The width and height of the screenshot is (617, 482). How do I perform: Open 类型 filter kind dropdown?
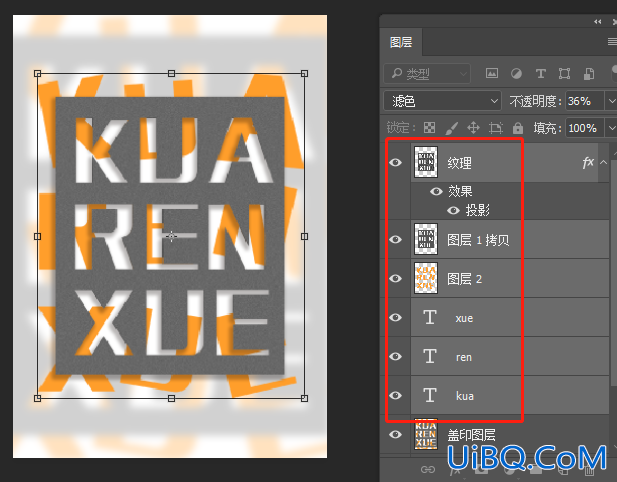(427, 74)
